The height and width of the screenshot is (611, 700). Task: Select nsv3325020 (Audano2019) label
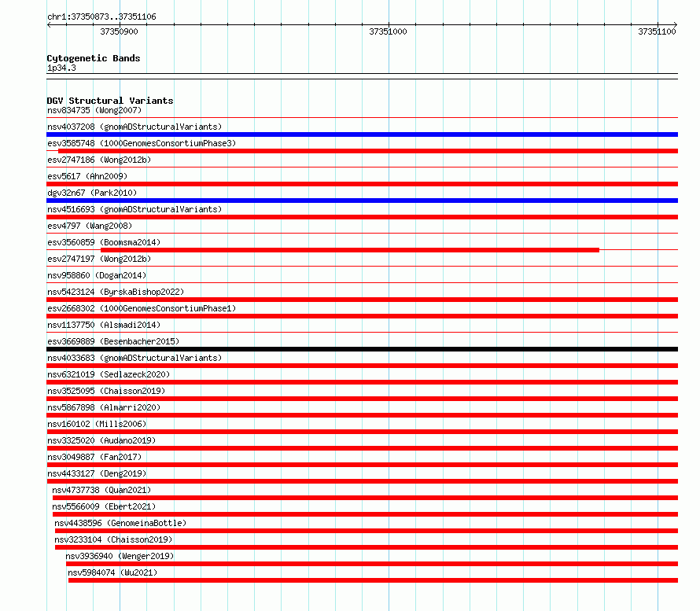point(101,440)
